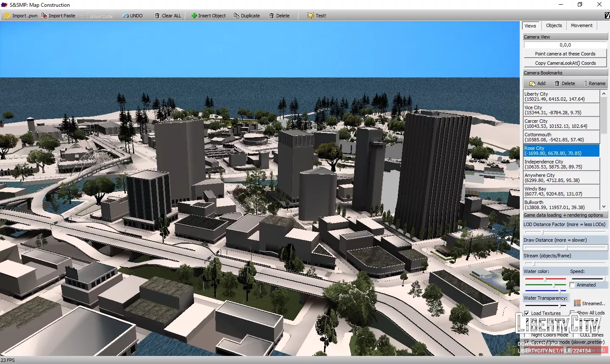Select the Carcer City bookmark
This screenshot has width=610, height=364.
(x=562, y=124)
